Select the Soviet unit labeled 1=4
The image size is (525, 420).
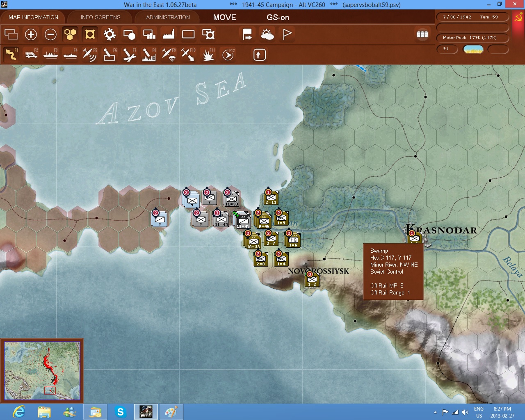[281, 259]
